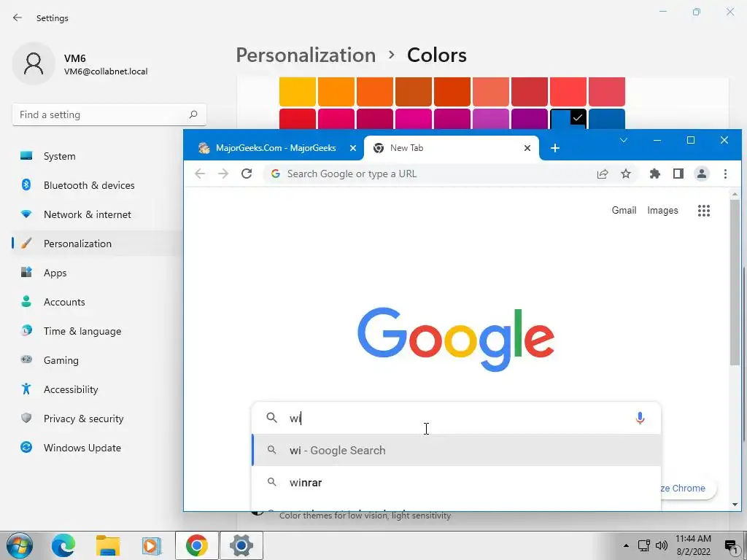
Task: Open the Chrome profile avatar
Action: (x=702, y=174)
